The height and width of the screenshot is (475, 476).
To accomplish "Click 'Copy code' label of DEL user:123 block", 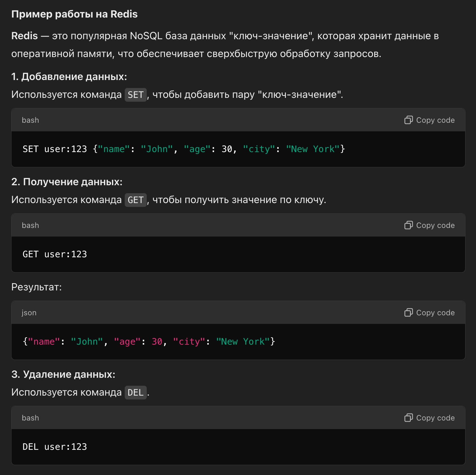I will tap(435, 418).
